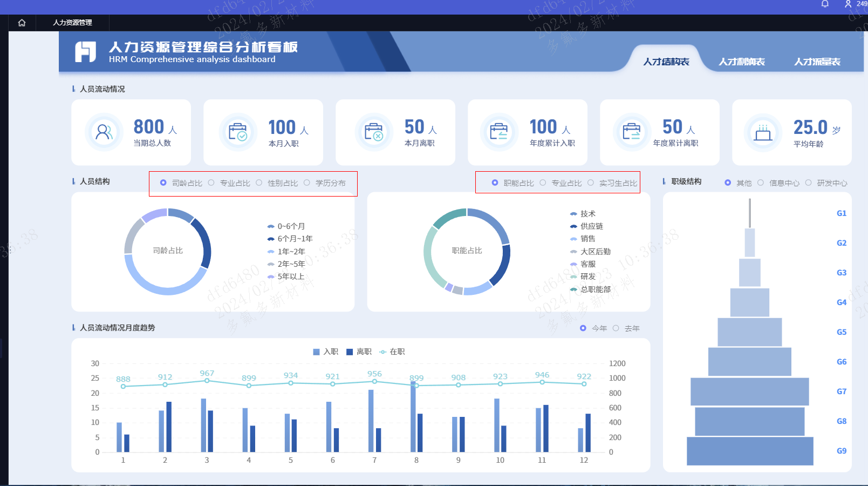868x486 pixels.
Task: Click the 年度累计入职 icon
Action: click(x=499, y=132)
